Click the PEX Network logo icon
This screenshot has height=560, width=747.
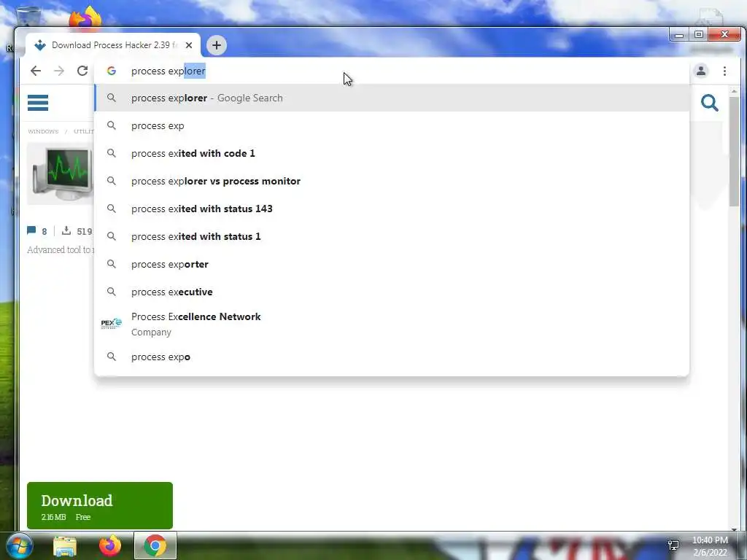pos(112,324)
